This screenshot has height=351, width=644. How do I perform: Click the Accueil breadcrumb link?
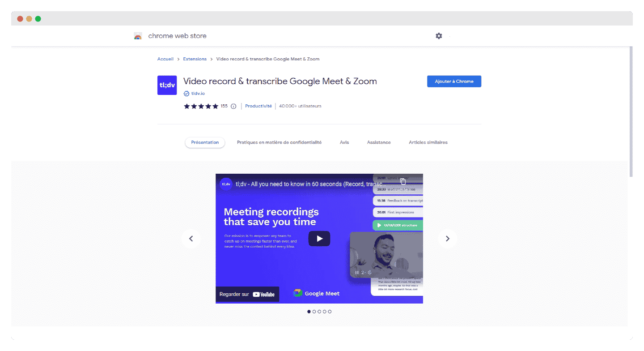165,59
